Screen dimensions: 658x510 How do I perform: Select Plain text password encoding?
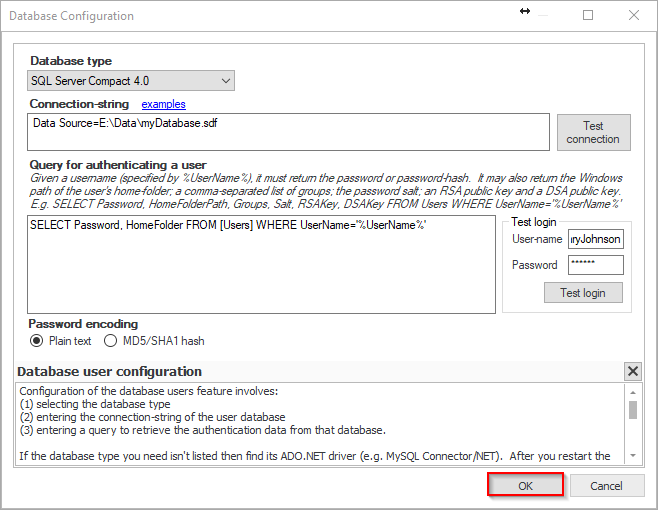37,341
